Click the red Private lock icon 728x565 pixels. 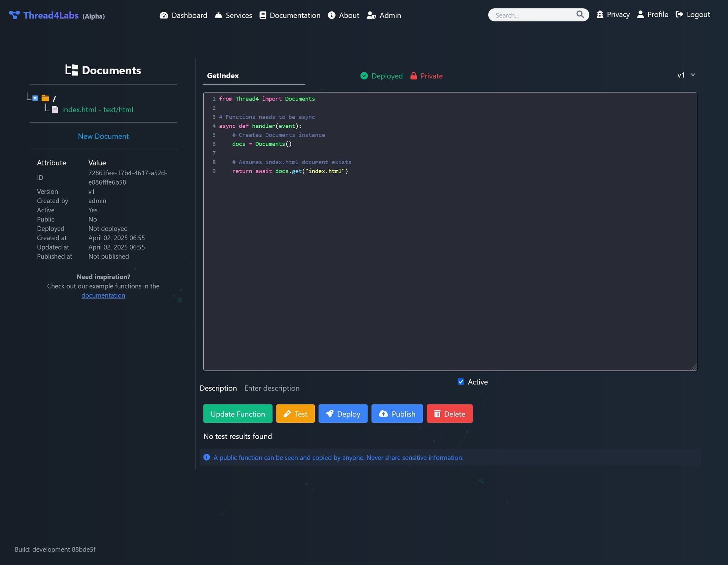coord(414,76)
